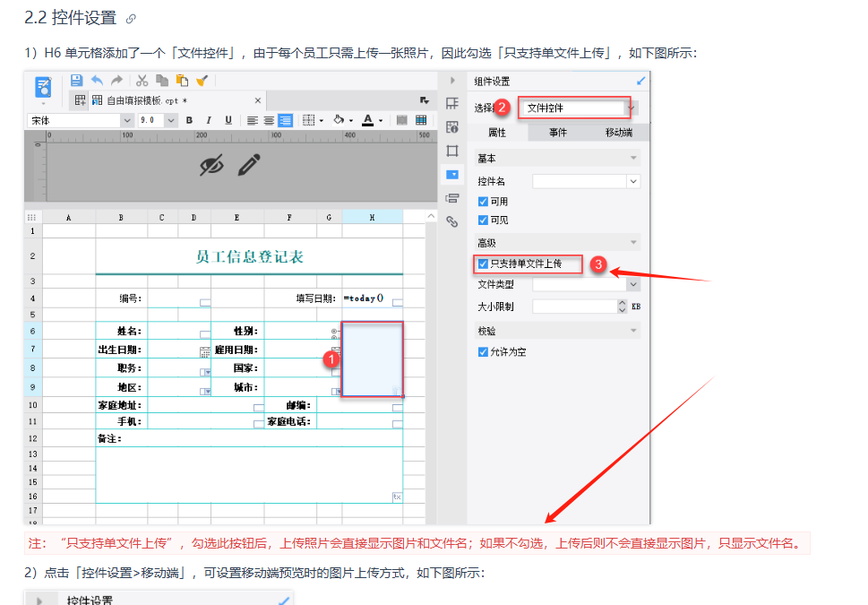The image size is (868, 605).
Task: Toggle the 允许为空 checkbox
Action: [x=484, y=352]
